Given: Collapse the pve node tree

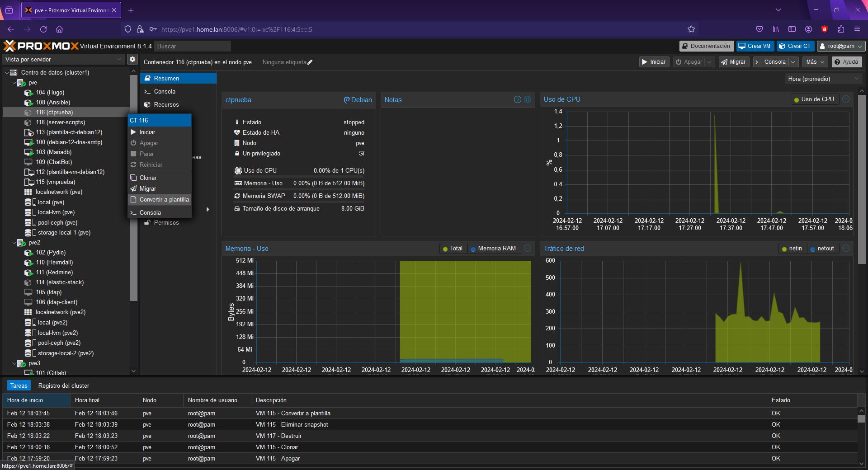Looking at the screenshot, I should click(14, 83).
